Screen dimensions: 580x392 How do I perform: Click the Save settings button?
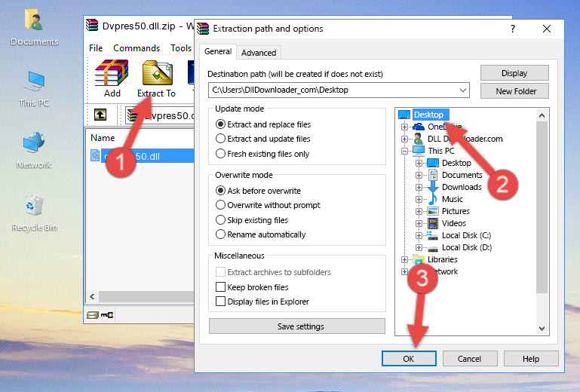[297, 326]
